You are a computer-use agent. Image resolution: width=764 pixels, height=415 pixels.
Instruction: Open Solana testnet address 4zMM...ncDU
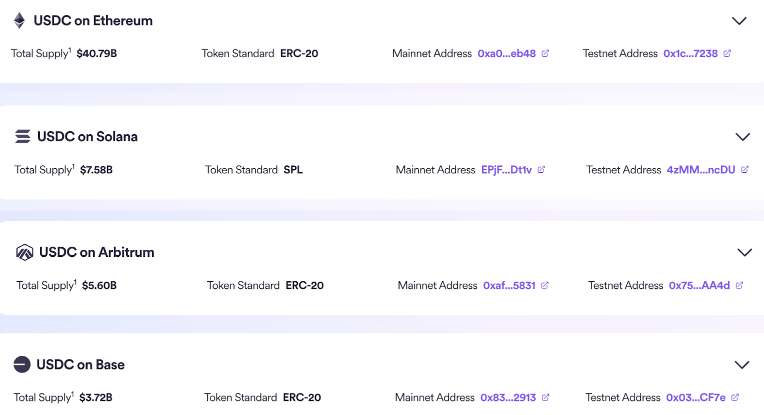[700, 170]
